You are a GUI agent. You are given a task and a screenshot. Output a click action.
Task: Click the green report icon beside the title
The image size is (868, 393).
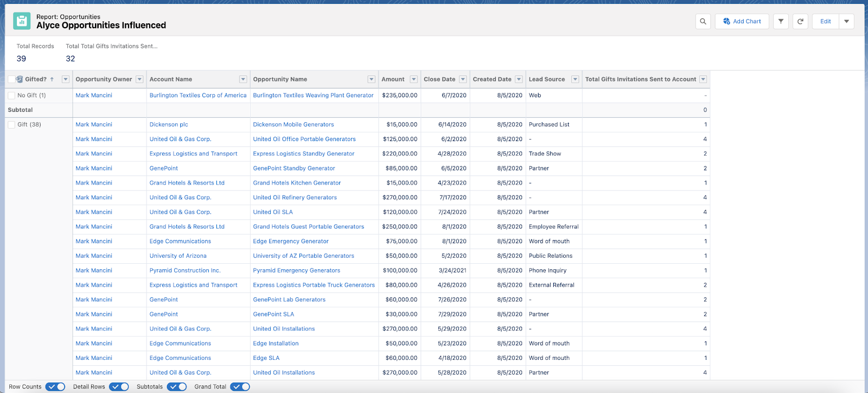(22, 21)
